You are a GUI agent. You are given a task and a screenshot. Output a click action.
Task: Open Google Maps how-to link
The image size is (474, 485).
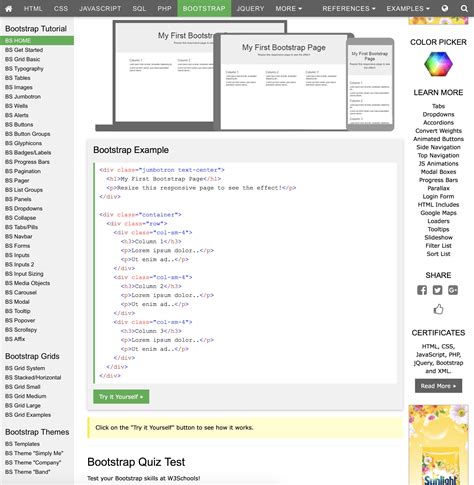[x=438, y=213]
